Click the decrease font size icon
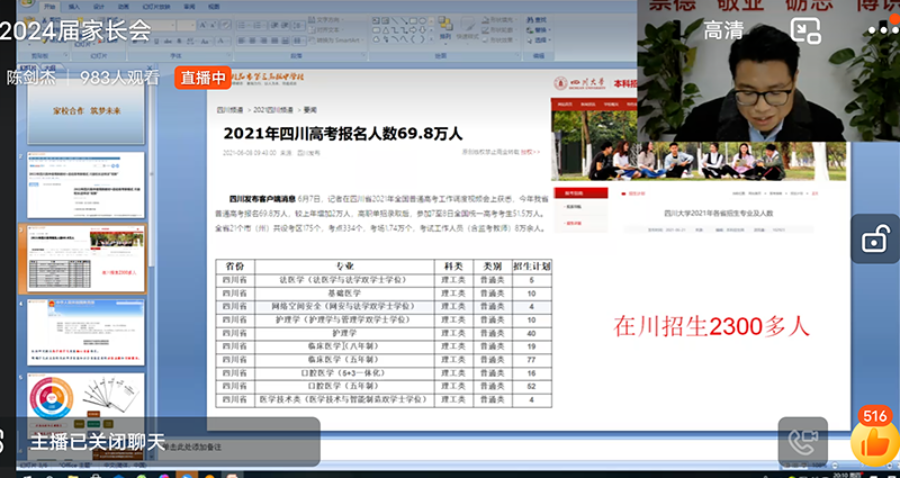Viewport: 900px width, 478px height. (214, 25)
